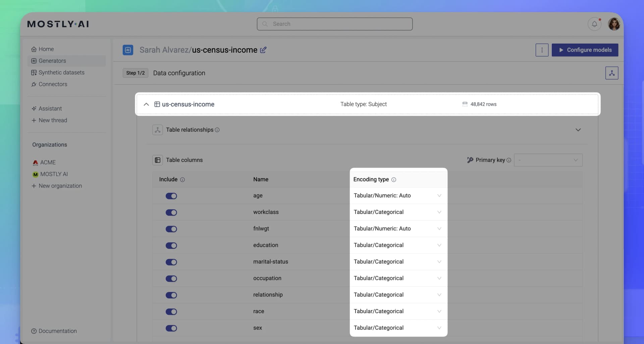
Task: Collapse the us-census-income table section
Action: pyautogui.click(x=146, y=104)
